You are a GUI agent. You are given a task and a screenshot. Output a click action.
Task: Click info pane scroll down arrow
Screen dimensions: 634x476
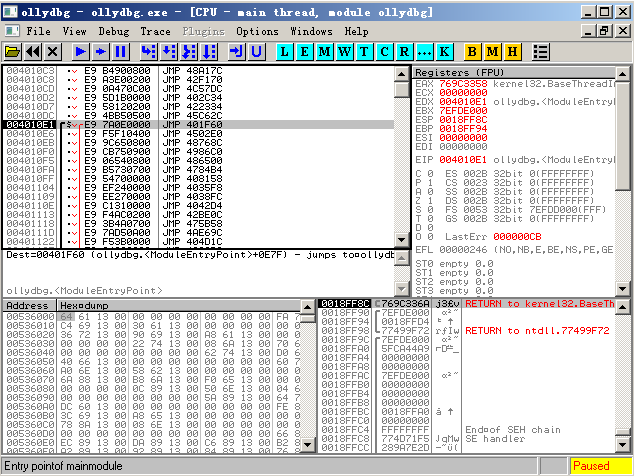coord(402,289)
